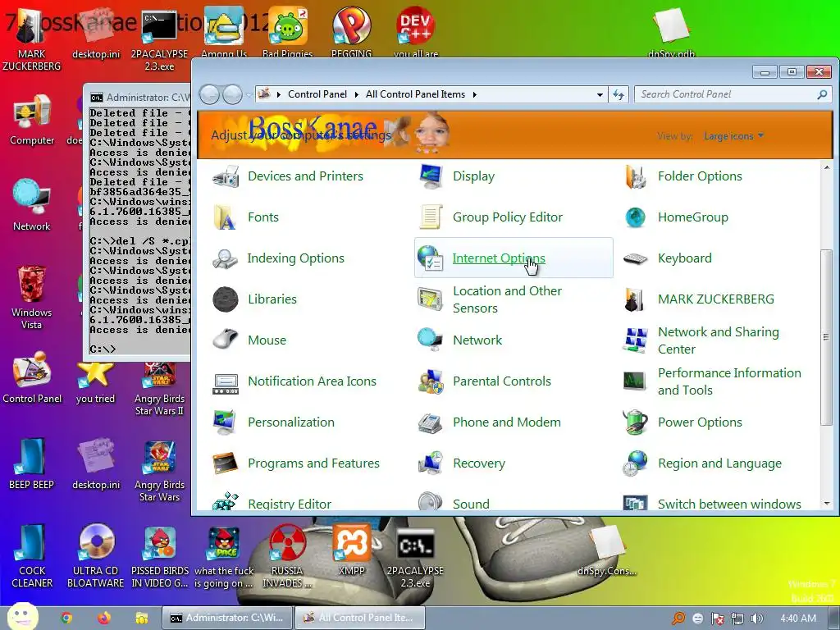This screenshot has height=630, width=840.
Task: Open the Mouse icon
Action: [226, 340]
